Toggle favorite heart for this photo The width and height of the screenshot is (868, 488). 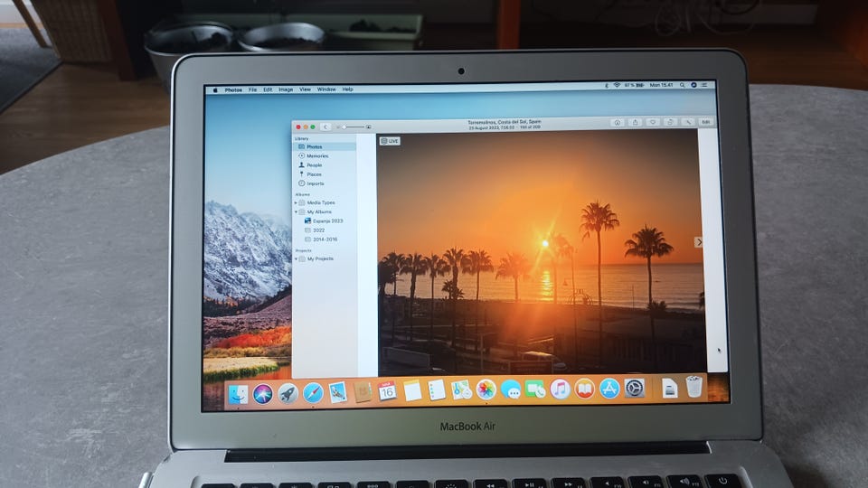pos(653,122)
